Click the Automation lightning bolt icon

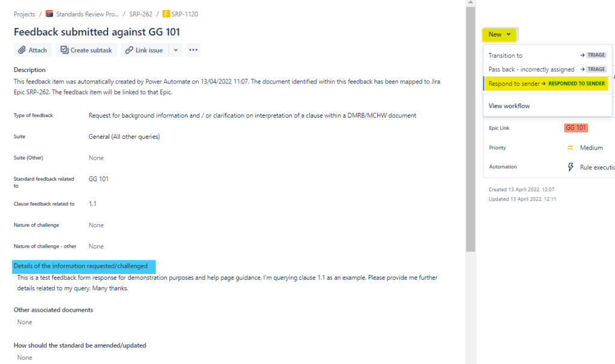(x=571, y=167)
